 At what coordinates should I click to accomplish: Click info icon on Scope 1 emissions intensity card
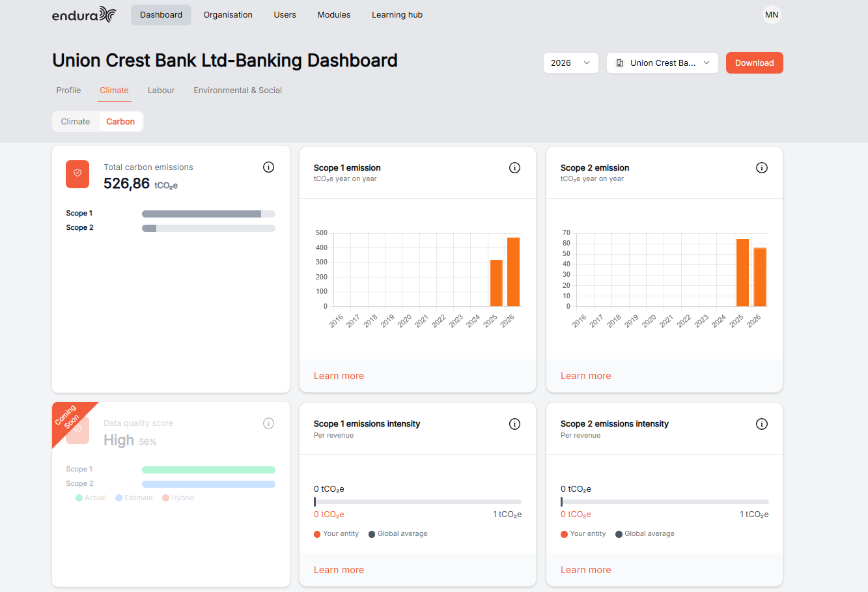tap(514, 424)
